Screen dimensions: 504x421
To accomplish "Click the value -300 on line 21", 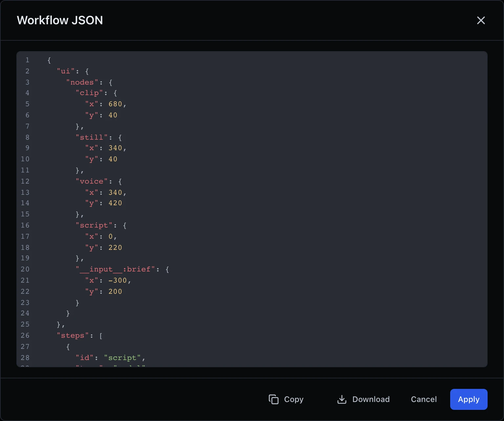I will coord(117,280).
